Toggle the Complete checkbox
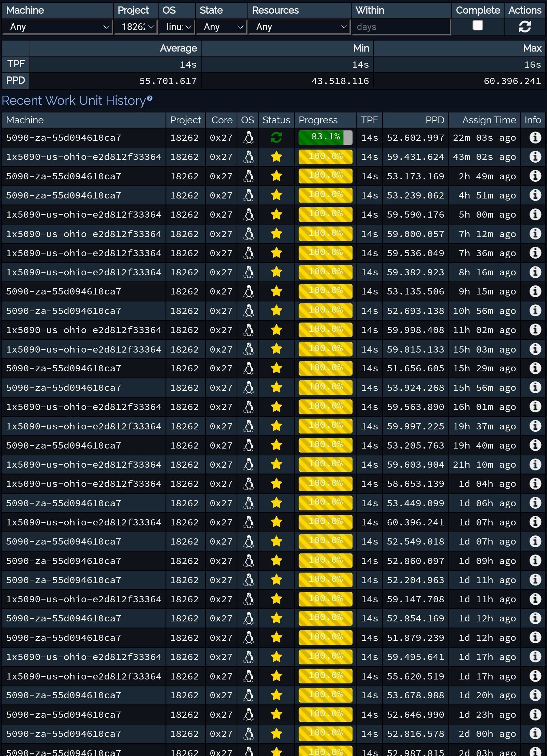The width and height of the screenshot is (547, 756). coord(478,25)
